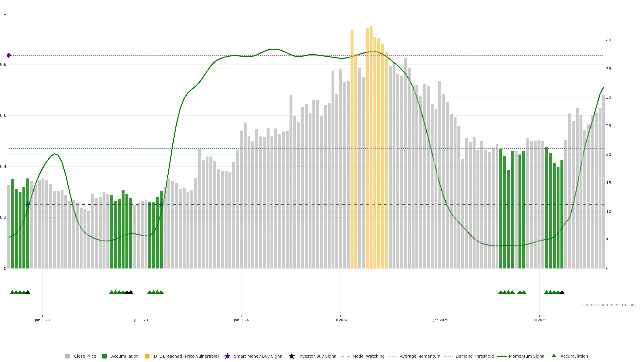This screenshot has height=362, width=644.
Task: Click the Jan 2025 axis label
Action: [441, 320]
